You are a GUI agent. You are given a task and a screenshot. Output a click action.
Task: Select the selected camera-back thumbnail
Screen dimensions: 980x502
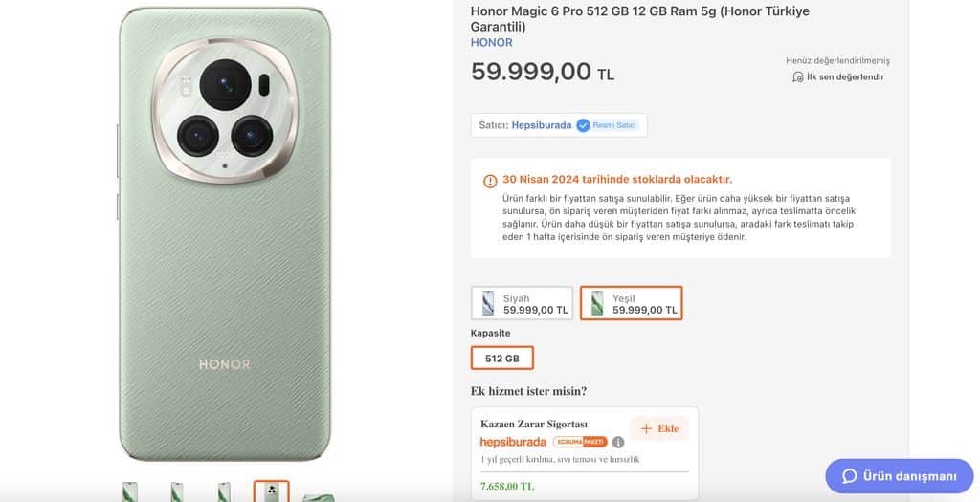click(270, 492)
